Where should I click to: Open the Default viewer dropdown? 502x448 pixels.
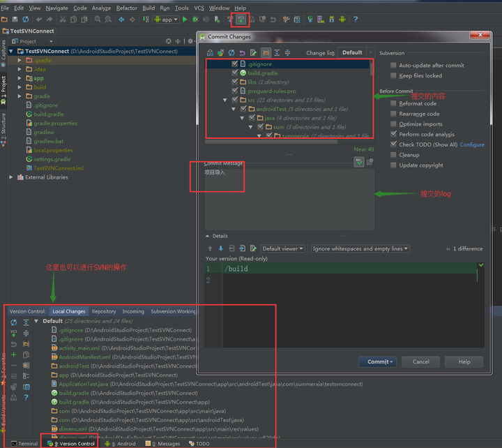[x=282, y=248]
